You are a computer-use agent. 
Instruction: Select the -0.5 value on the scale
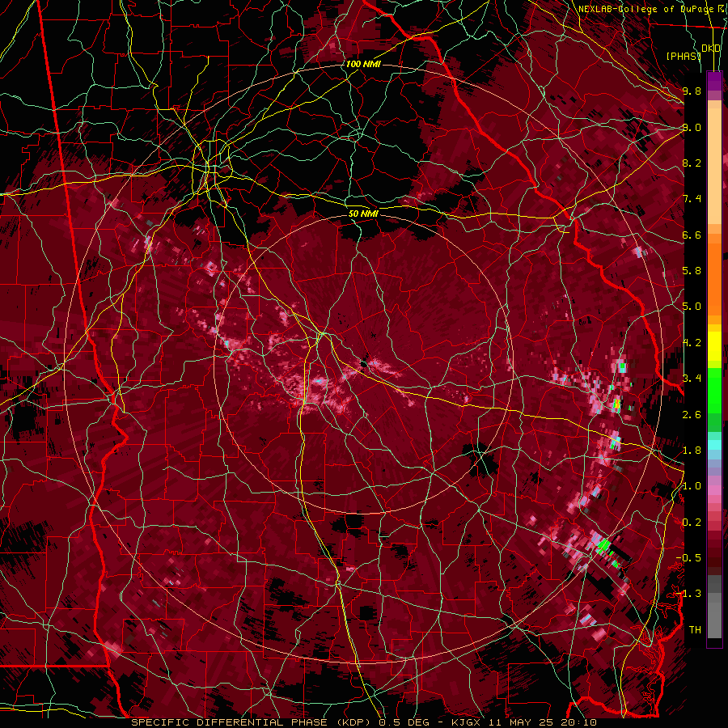(689, 558)
